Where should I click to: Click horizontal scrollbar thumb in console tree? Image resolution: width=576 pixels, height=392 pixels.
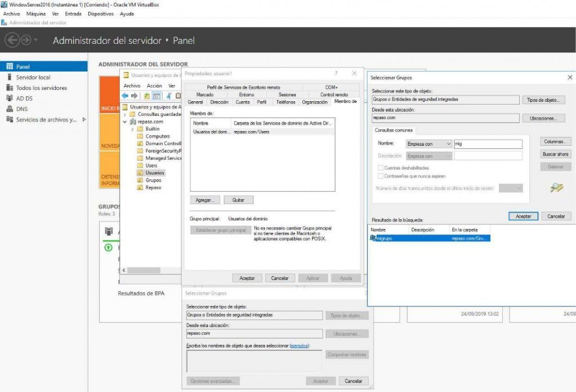pyautogui.click(x=143, y=271)
